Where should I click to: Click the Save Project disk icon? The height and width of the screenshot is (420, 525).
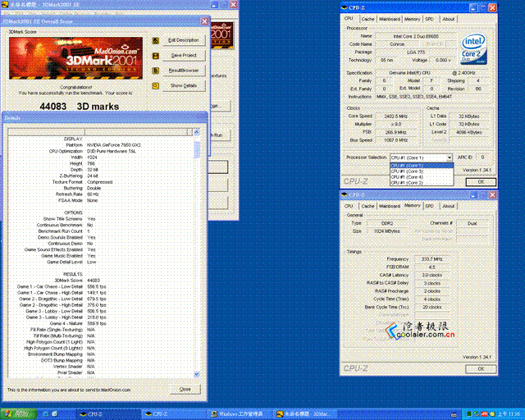pos(155,56)
